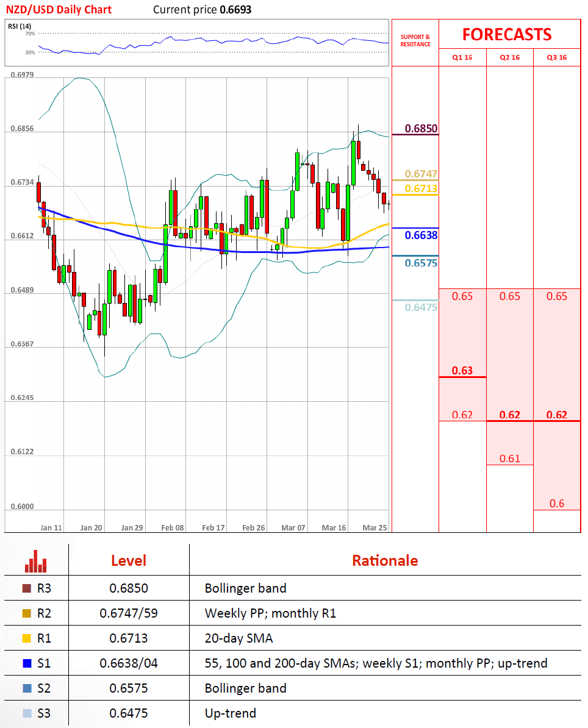The height and width of the screenshot is (728, 588).
Task: Click the 0.6713 resistance level beside chart
Action: point(421,188)
